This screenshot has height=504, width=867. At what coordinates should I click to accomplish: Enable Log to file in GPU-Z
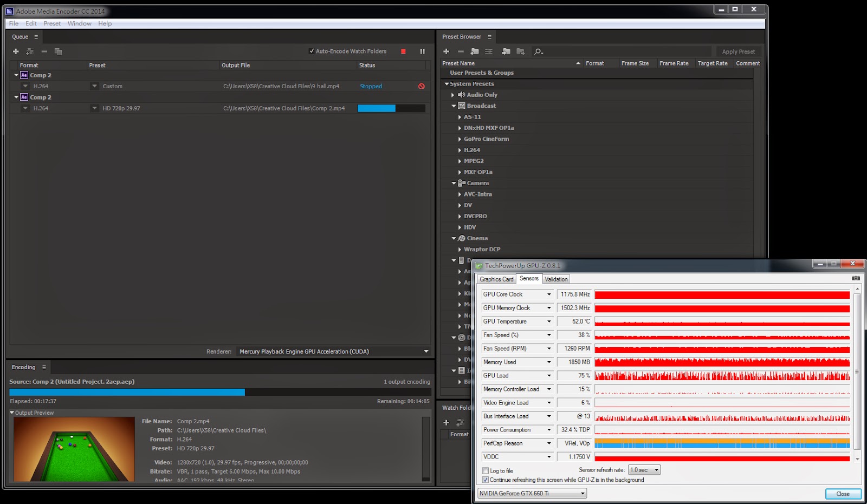(x=486, y=471)
